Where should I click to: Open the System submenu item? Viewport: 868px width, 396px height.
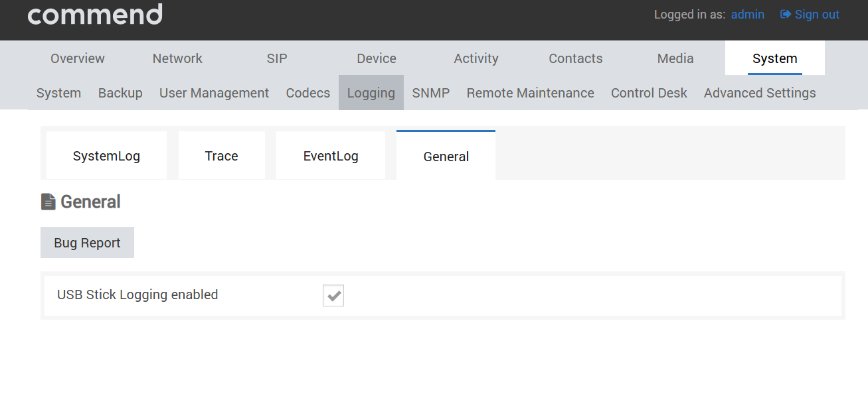pyautogui.click(x=58, y=93)
